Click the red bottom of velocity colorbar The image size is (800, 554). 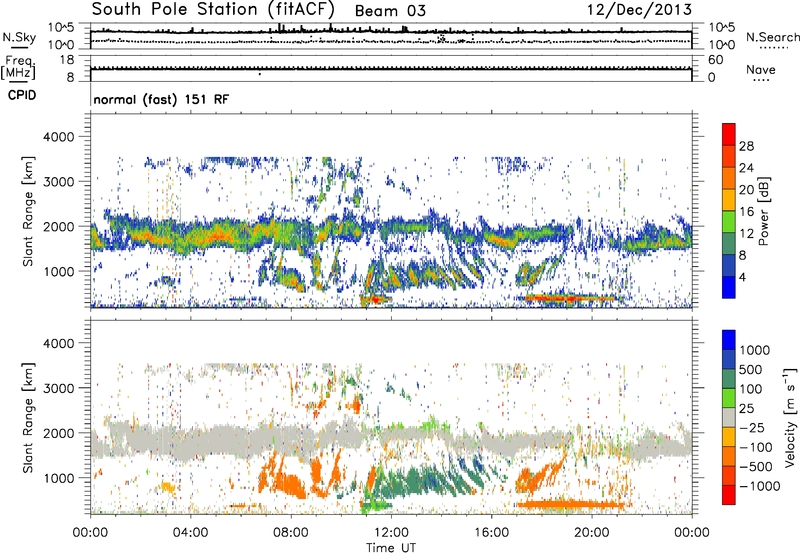point(729,495)
